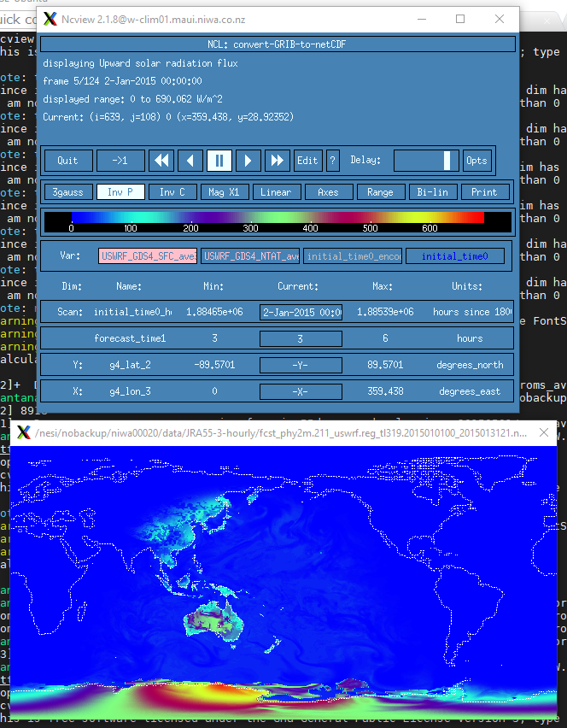Click the Ncview X icon in title bar

tap(50, 19)
